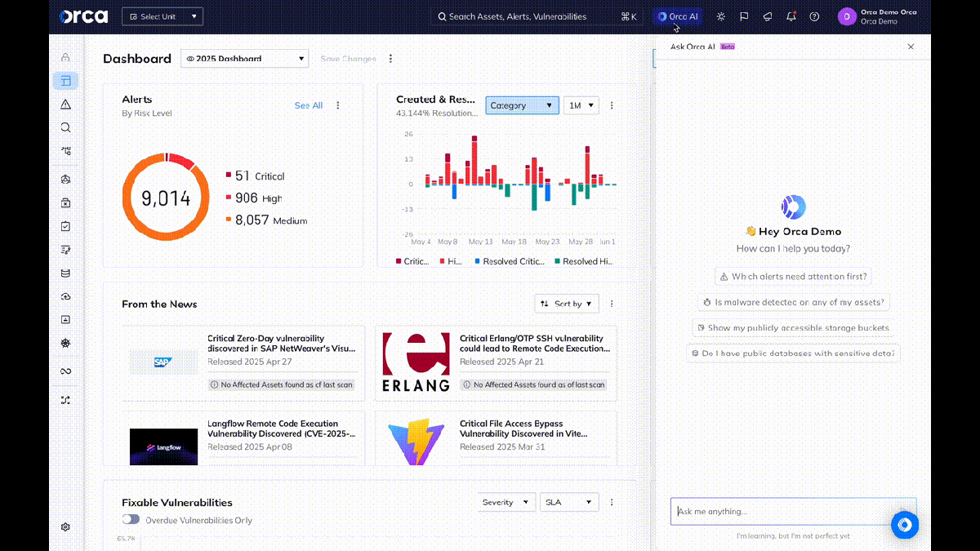Open the lock icon in left sidebar
This screenshot has width=980, height=551.
click(65, 57)
